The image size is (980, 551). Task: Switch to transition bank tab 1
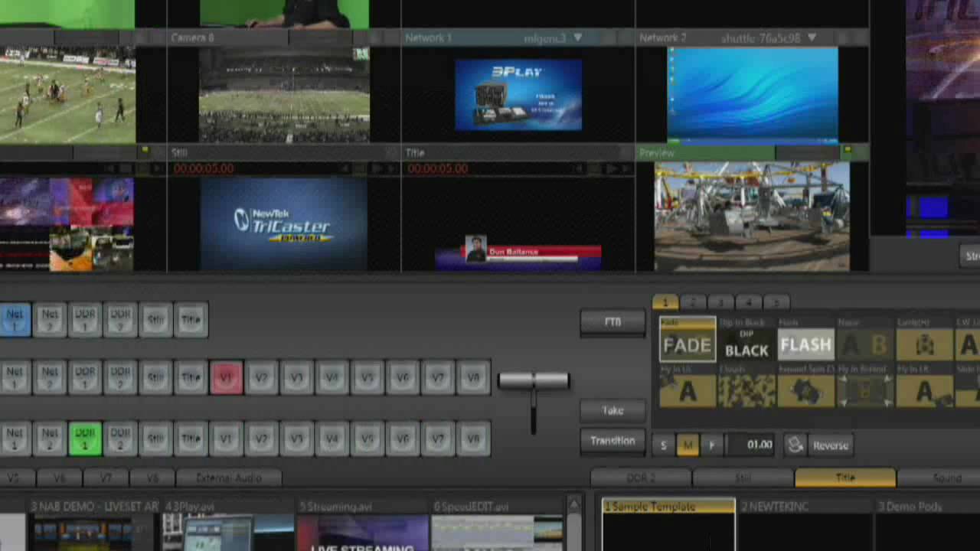tap(665, 302)
